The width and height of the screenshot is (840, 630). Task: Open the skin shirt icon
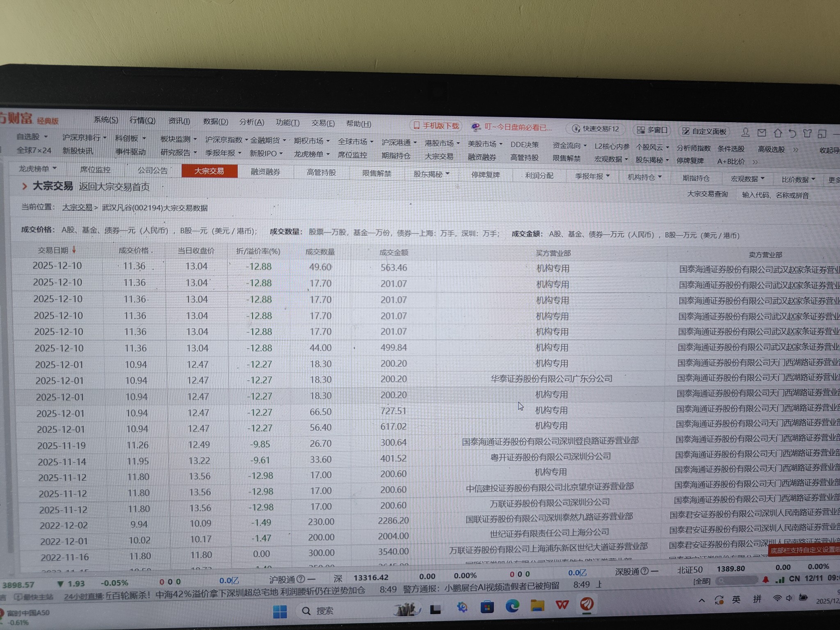(x=808, y=133)
